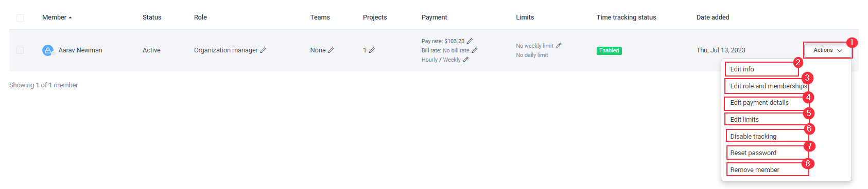Viewport: 868px width, 189px height.
Task: Edit teams via pencil beside None
Action: point(331,50)
